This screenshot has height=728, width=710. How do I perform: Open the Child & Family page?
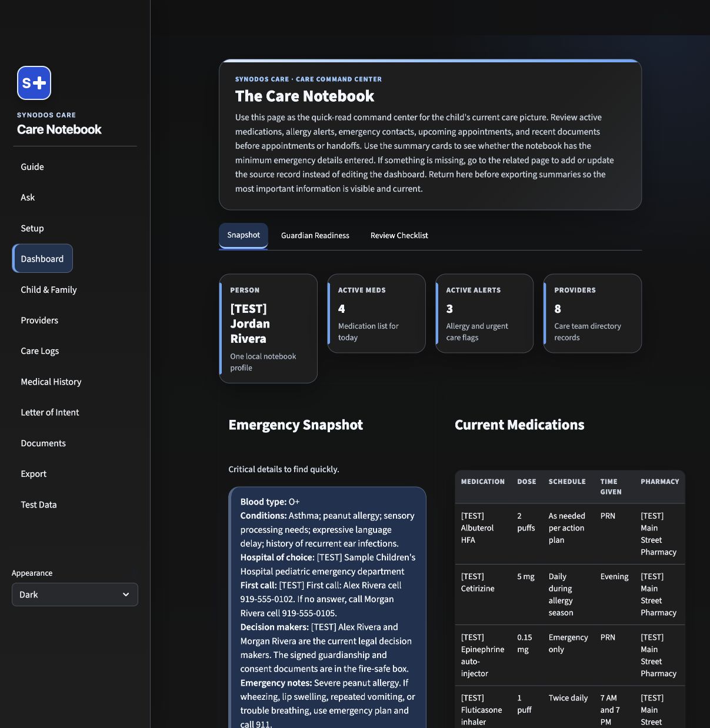[49, 290]
